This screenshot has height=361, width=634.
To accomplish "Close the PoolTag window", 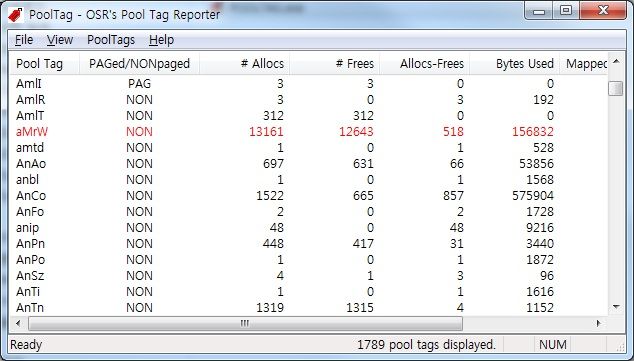I will [x=603, y=11].
